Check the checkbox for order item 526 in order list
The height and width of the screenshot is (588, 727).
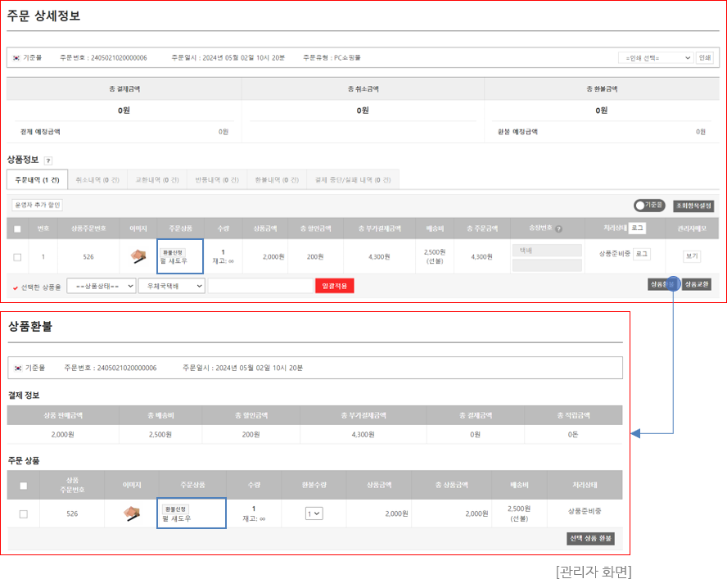pos(17,256)
